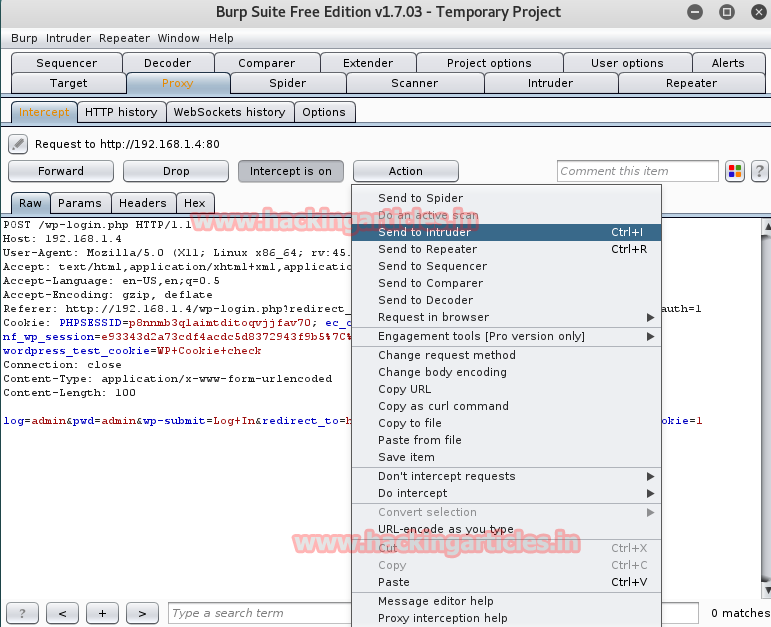The width and height of the screenshot is (771, 627).
Task: Focus the Comment this item field
Action: tap(638, 171)
